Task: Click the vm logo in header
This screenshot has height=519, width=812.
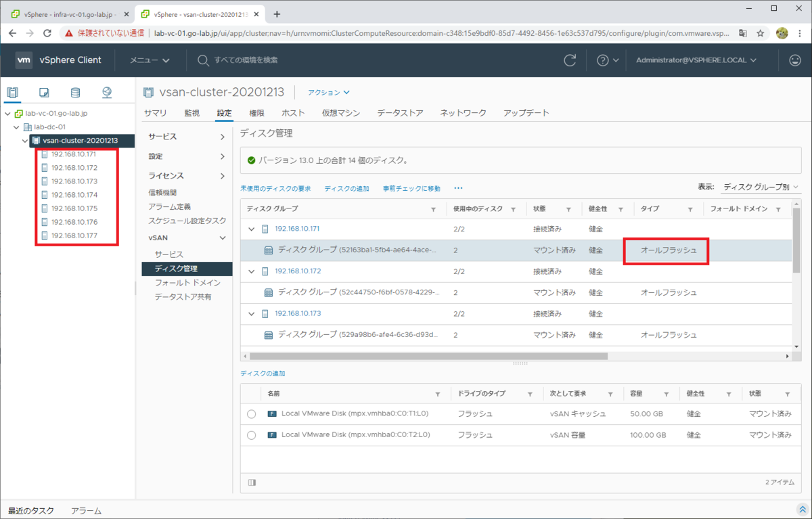Action: tap(24, 60)
